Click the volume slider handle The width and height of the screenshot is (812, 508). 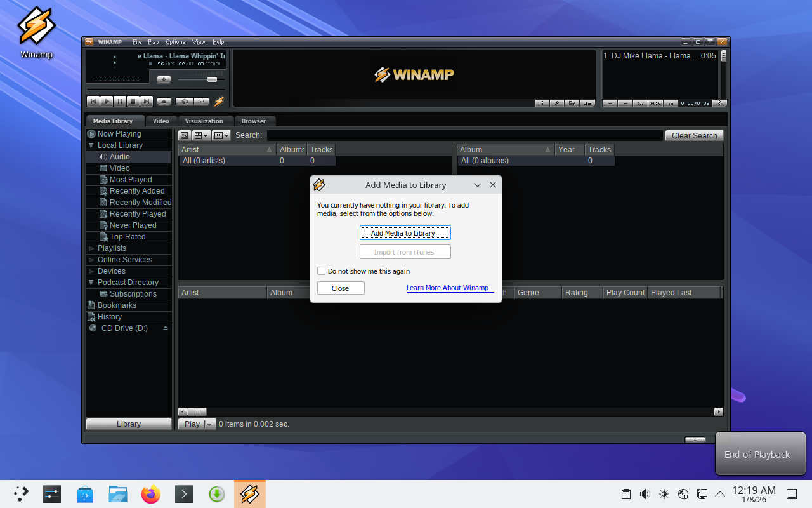(212, 79)
